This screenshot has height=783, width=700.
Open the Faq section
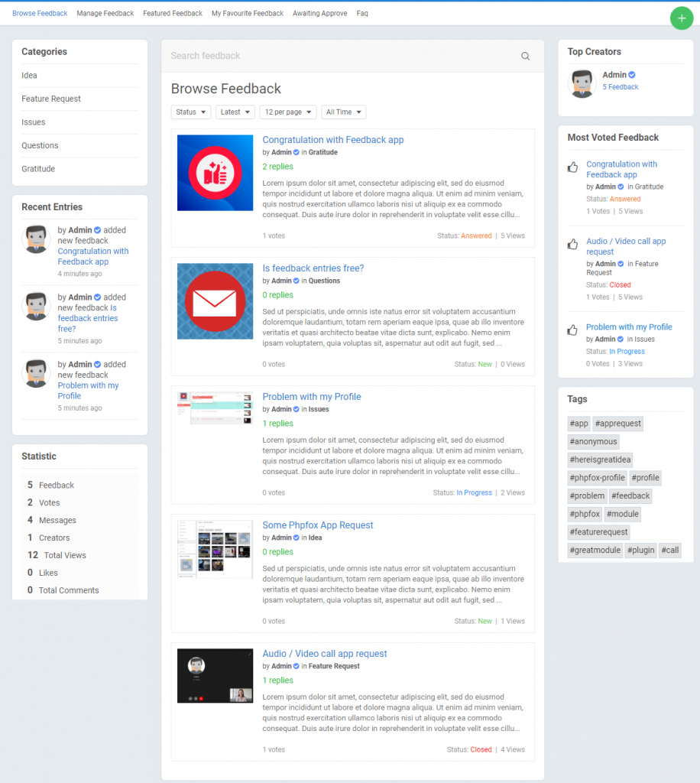click(x=361, y=13)
